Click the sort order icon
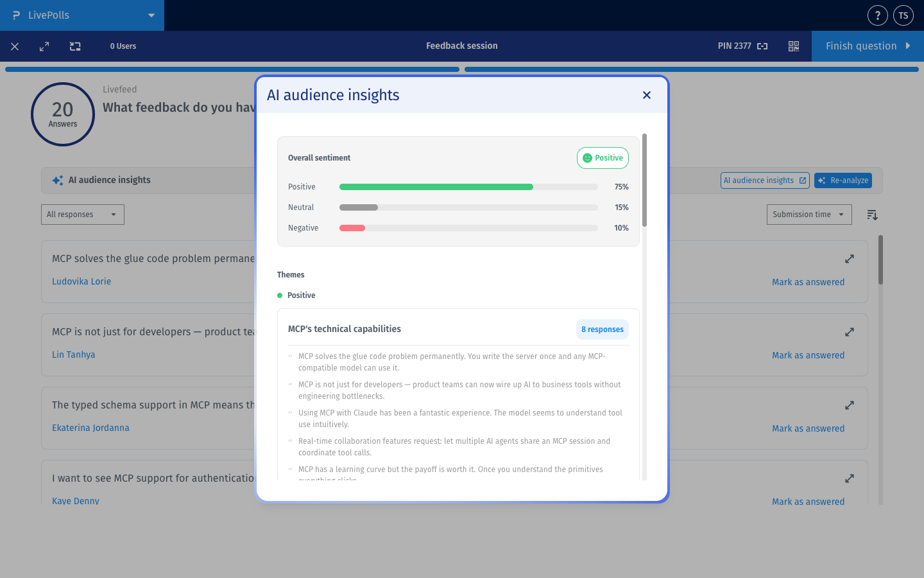The image size is (924, 578). [872, 215]
